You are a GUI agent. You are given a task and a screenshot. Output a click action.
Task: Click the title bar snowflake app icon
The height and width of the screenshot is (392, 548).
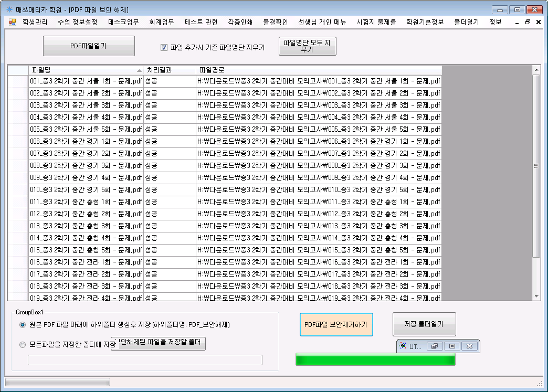pos(9,9)
